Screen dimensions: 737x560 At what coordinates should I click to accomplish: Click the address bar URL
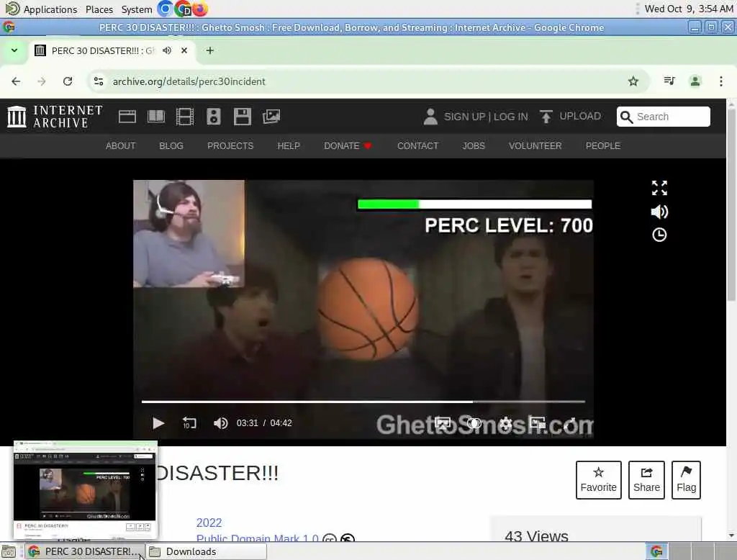pos(189,81)
